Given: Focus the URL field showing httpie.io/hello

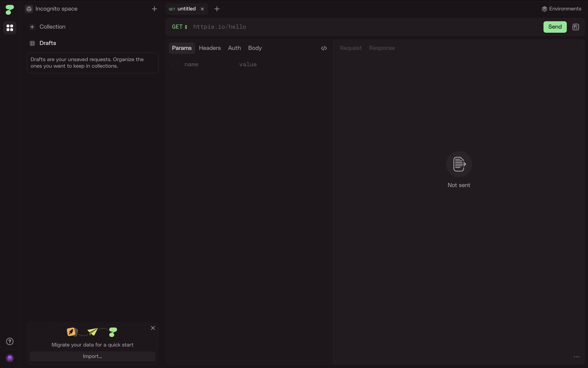Looking at the screenshot, I should [366, 27].
